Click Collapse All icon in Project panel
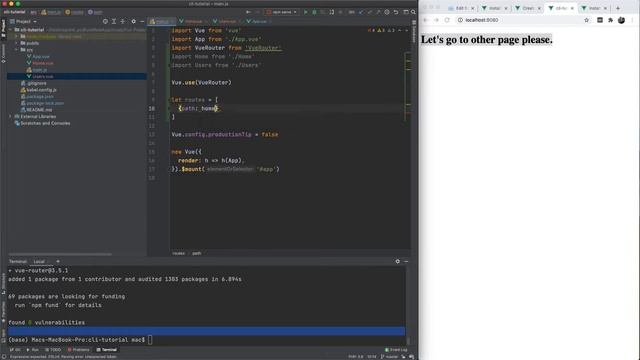 pos(123,21)
